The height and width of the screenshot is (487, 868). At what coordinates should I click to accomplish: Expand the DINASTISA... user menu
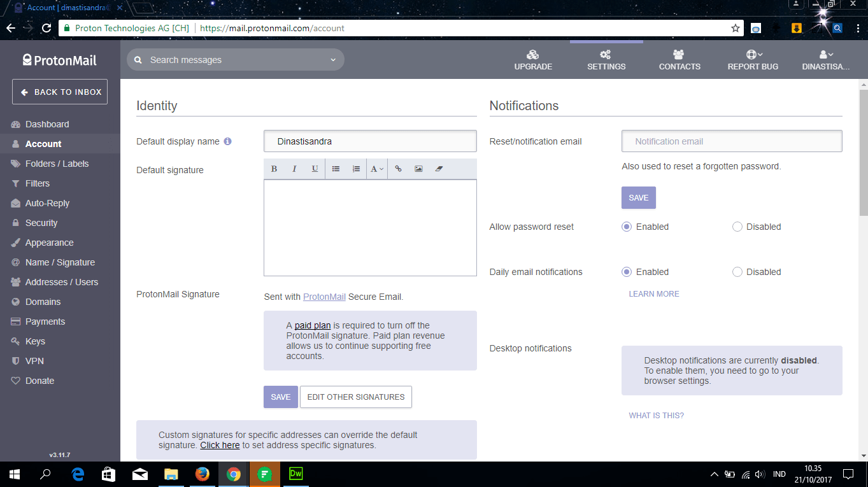(x=826, y=60)
